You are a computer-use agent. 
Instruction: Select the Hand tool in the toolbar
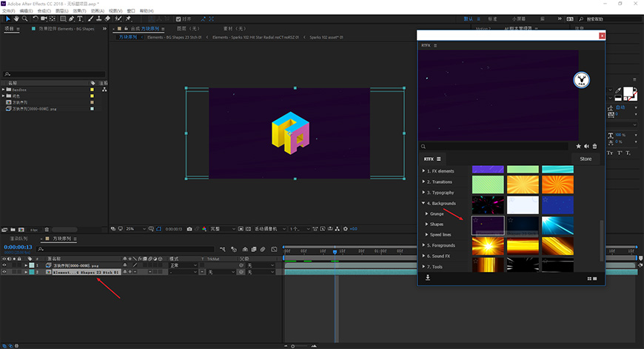(16, 19)
